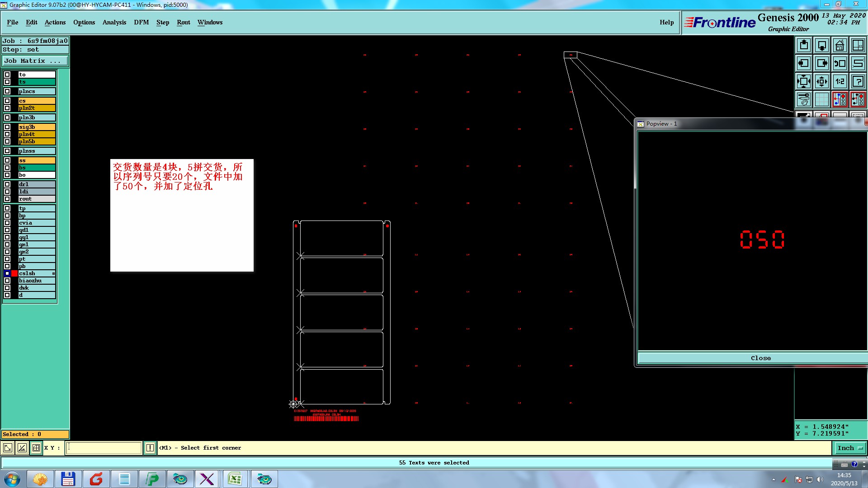Close the Popview window via Close button
The width and height of the screenshot is (868, 488).
tap(760, 358)
